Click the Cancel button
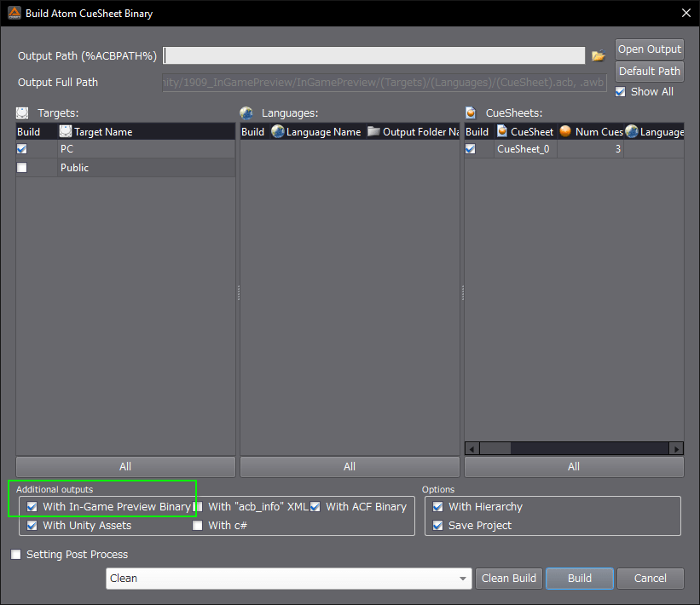The image size is (700, 605). click(651, 579)
